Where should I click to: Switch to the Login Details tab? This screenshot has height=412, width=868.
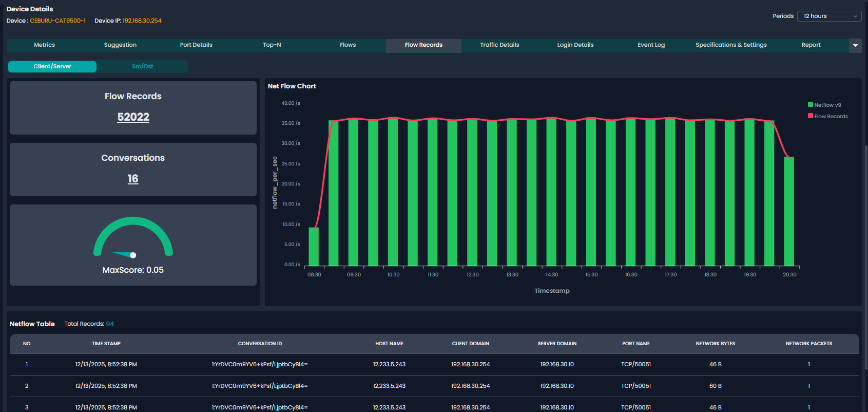(x=575, y=45)
